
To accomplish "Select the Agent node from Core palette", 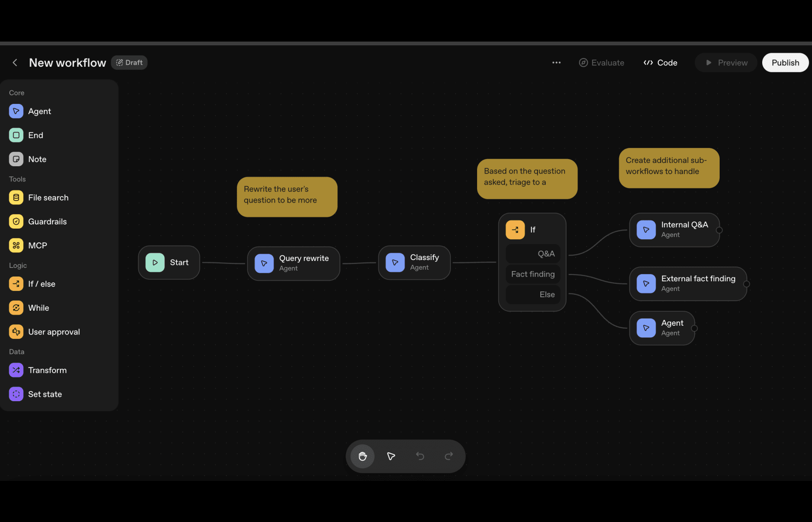I will tap(39, 111).
